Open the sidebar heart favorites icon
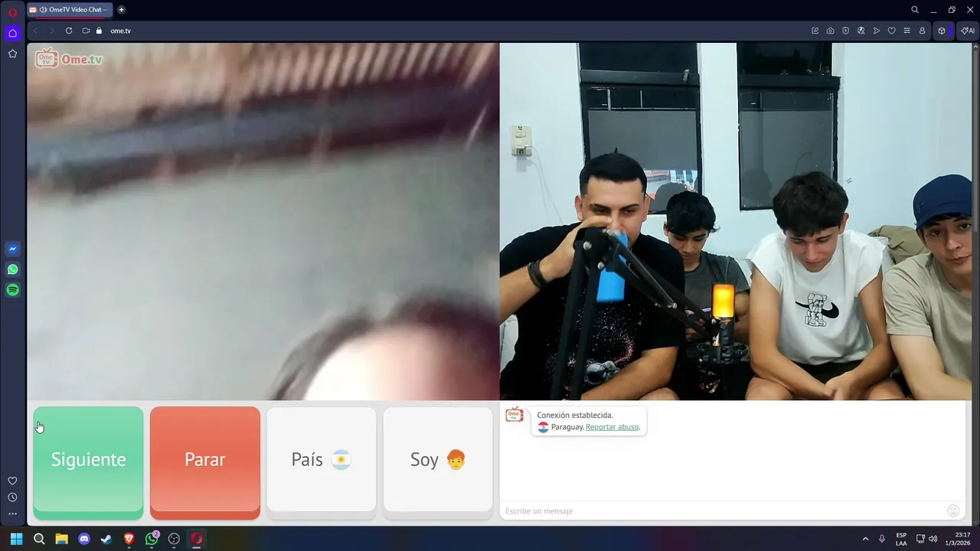 pos(12,481)
